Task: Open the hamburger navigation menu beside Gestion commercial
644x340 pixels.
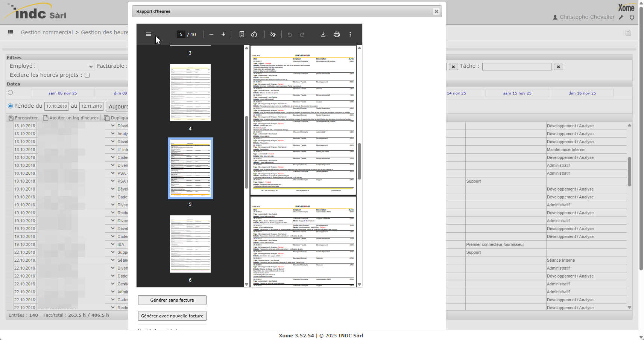Action: click(x=11, y=32)
